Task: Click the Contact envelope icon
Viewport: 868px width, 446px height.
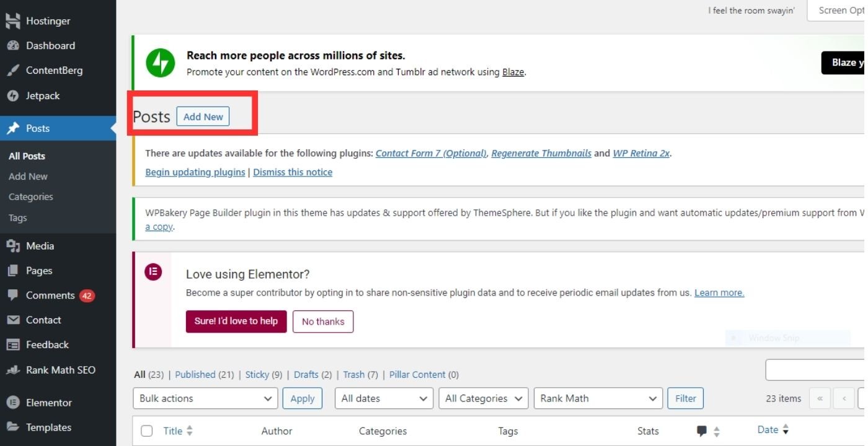Action: pyautogui.click(x=12, y=320)
